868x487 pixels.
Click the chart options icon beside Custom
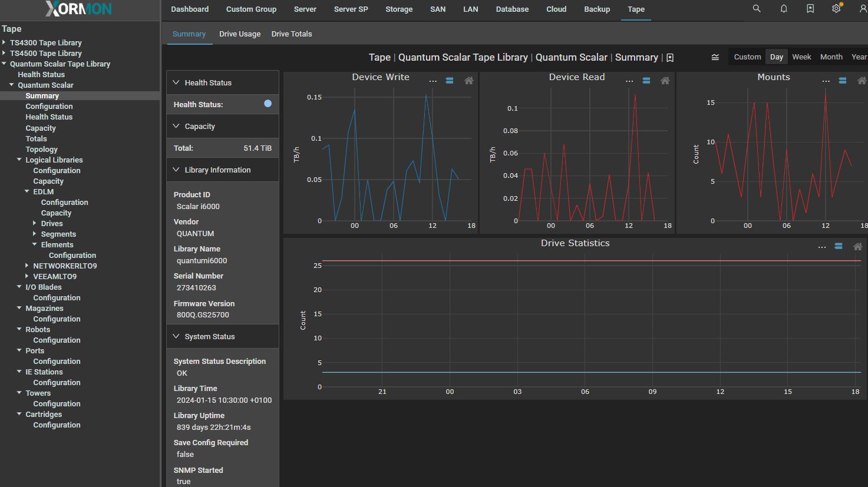[715, 57]
